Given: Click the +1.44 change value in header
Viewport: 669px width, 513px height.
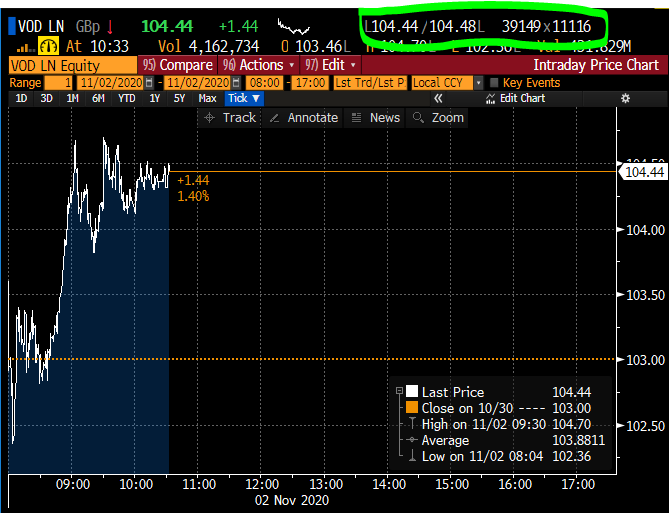Looking at the screenshot, I should pos(239,26).
